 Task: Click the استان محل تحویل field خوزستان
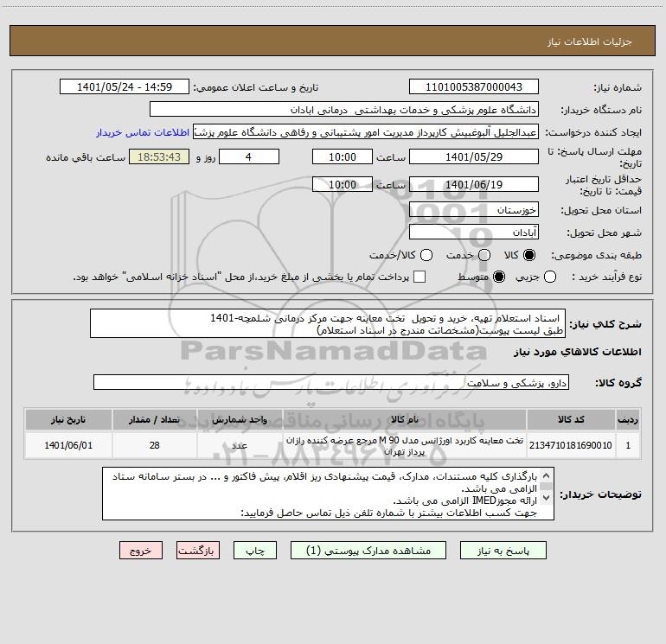pos(474,210)
